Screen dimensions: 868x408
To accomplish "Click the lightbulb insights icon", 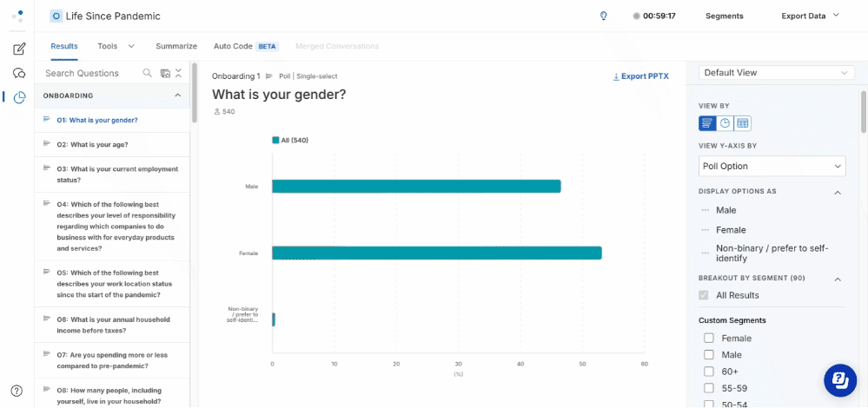I will 604,16.
